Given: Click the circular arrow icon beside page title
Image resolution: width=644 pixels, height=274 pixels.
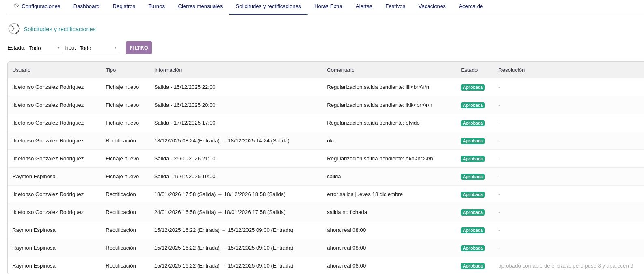Looking at the screenshot, I should [x=14, y=29].
